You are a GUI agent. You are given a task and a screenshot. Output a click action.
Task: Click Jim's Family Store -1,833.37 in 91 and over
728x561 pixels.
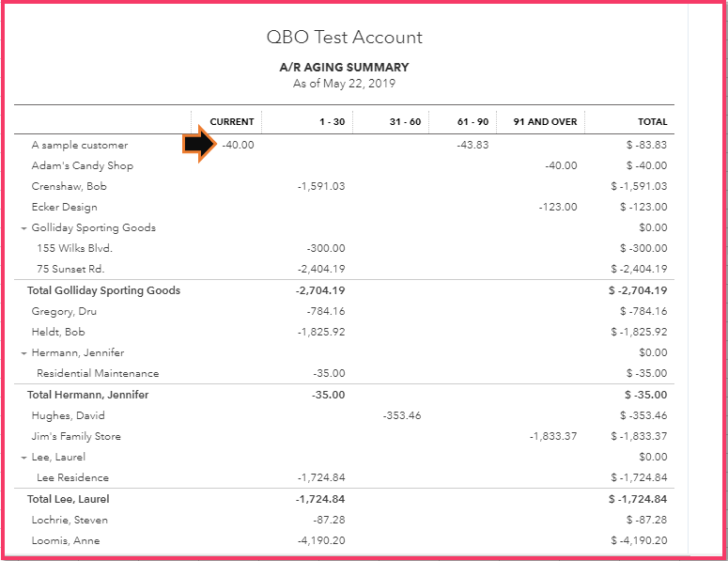click(552, 436)
